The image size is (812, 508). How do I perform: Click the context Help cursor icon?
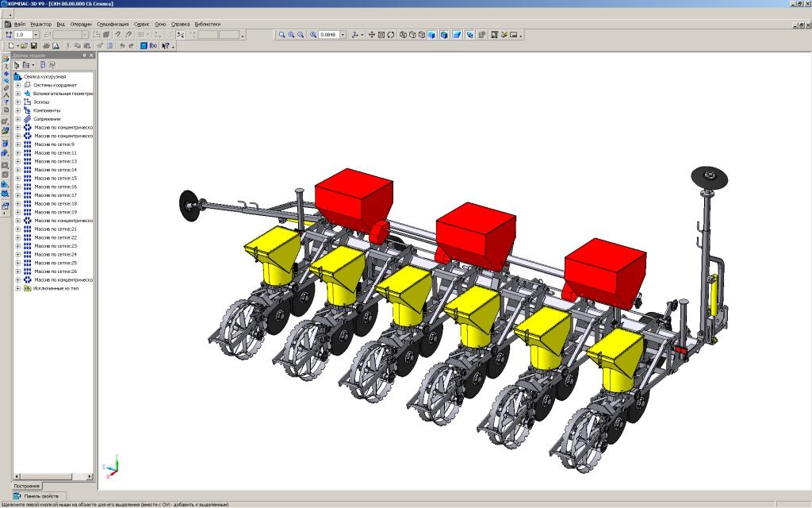pos(166,46)
